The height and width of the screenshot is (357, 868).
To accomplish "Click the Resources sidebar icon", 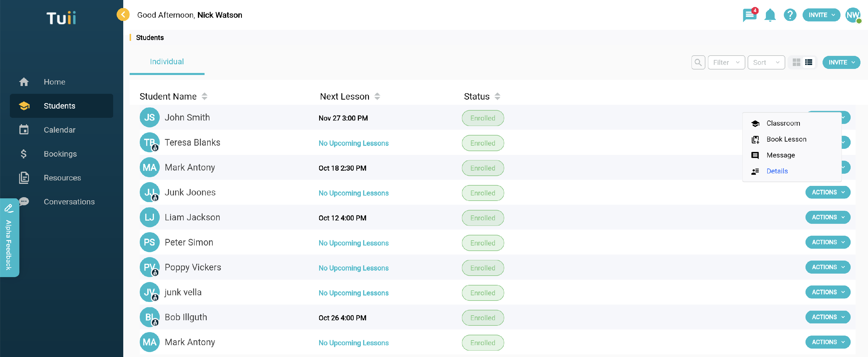I will coord(24,178).
